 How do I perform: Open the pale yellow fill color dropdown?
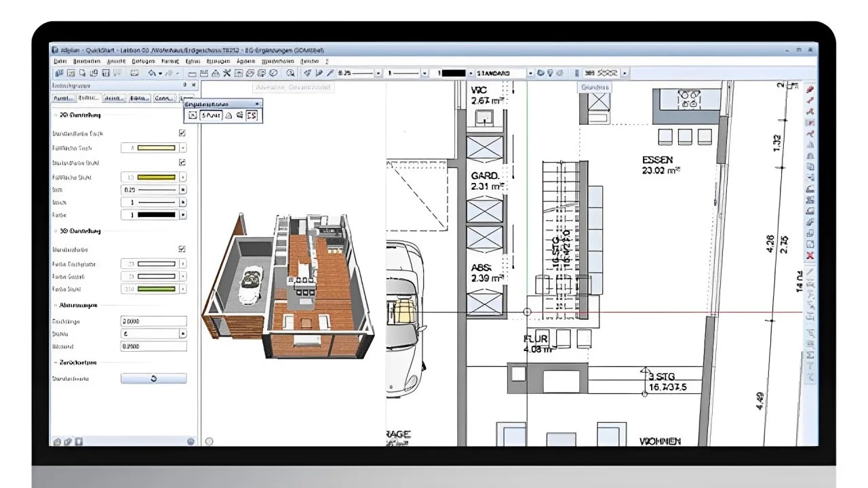183,148
